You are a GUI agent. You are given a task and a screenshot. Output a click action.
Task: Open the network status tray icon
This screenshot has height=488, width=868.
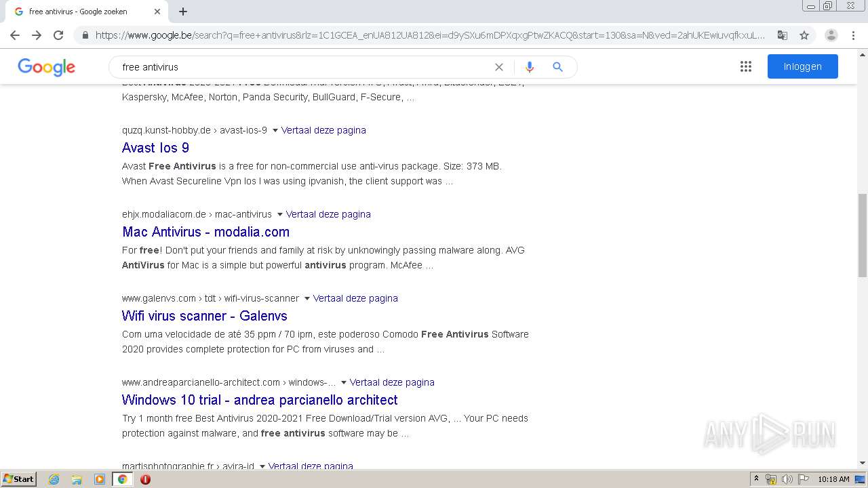click(x=771, y=479)
